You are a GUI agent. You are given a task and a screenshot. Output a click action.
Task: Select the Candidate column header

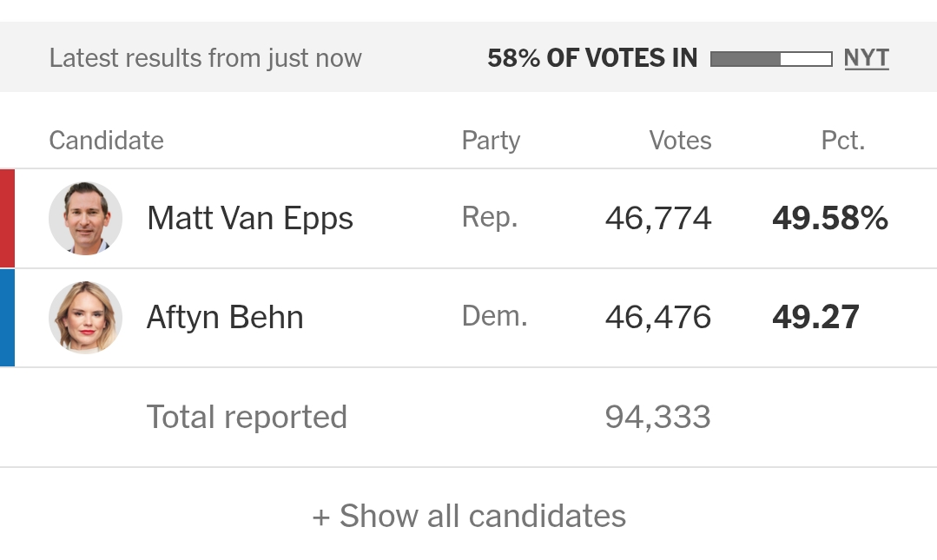point(106,141)
